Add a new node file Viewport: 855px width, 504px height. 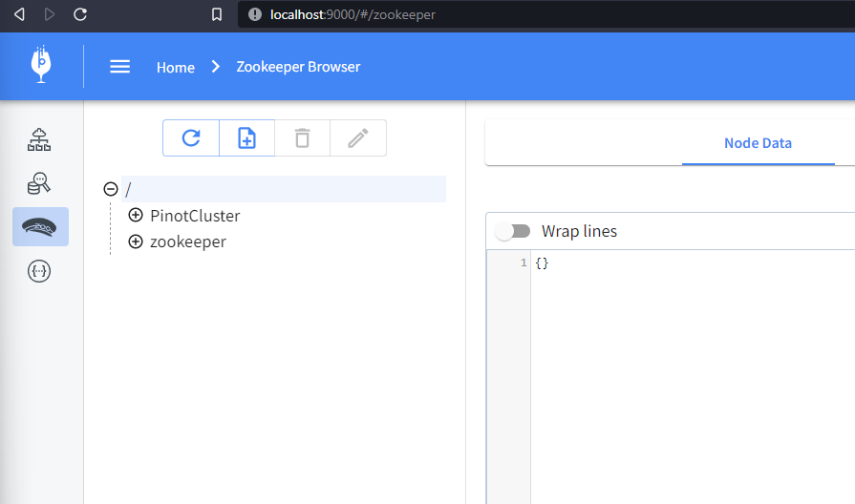247,137
